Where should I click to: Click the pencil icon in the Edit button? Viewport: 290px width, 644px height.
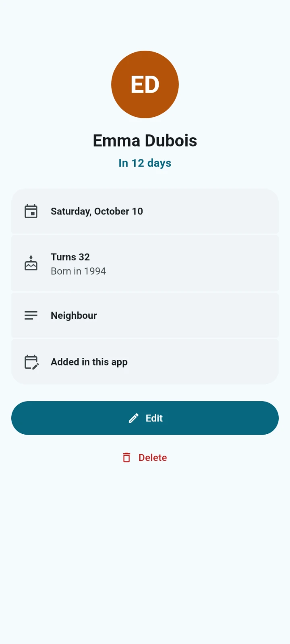pyautogui.click(x=134, y=418)
